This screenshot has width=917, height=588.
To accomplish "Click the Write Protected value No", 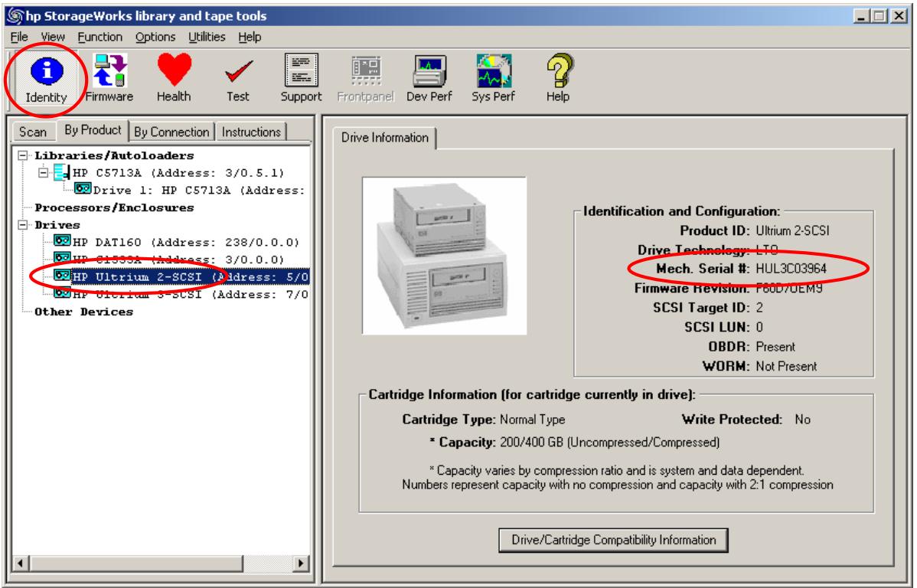I will tap(802, 420).
